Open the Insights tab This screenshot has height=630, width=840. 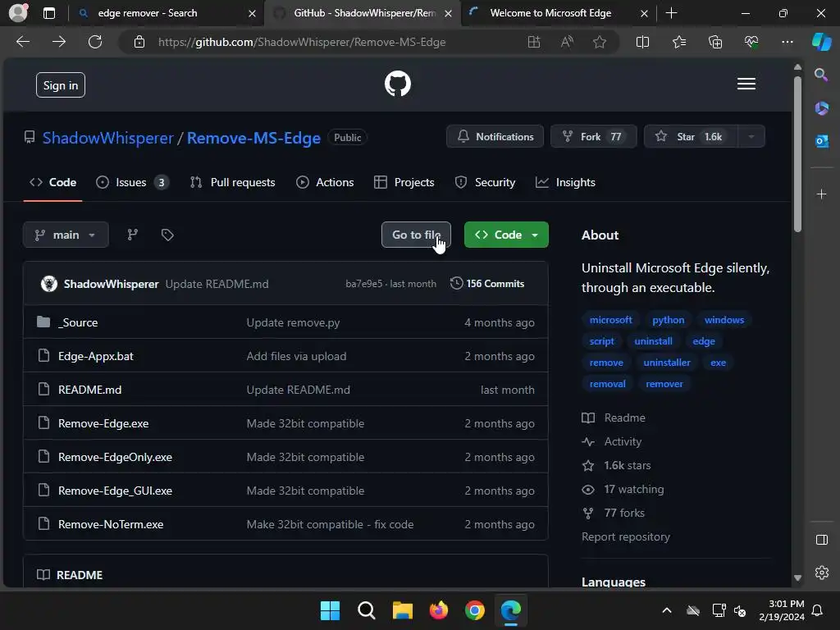coord(566,182)
